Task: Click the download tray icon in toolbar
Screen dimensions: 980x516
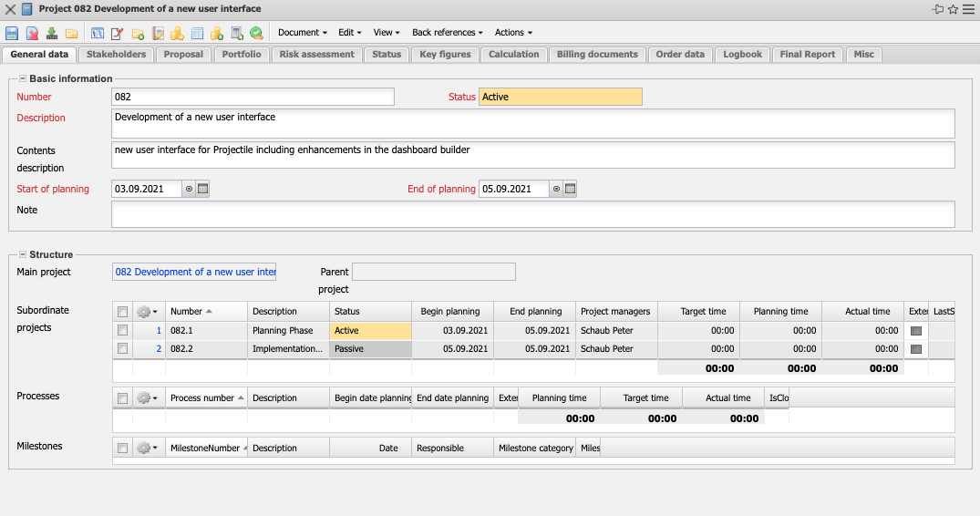Action: (51, 33)
